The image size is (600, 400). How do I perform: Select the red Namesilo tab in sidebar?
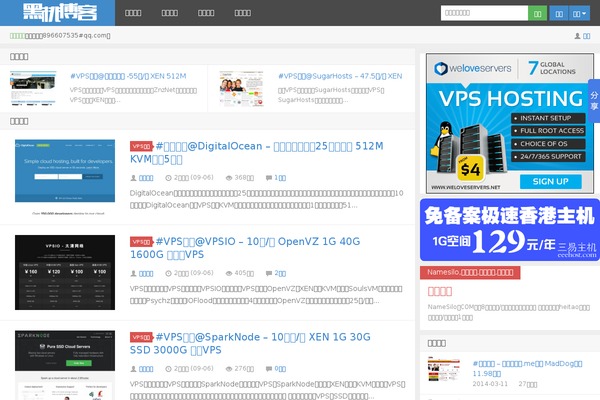coord(470,273)
